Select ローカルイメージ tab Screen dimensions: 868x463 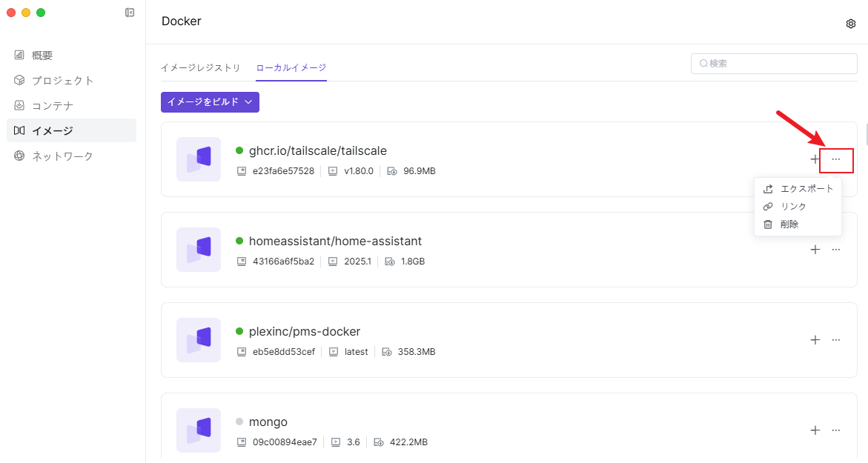coord(291,67)
